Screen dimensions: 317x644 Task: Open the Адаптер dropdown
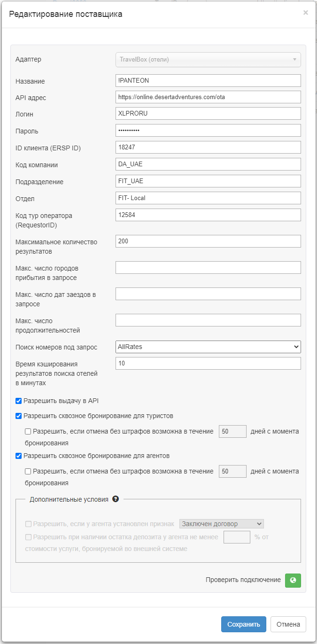(x=208, y=60)
